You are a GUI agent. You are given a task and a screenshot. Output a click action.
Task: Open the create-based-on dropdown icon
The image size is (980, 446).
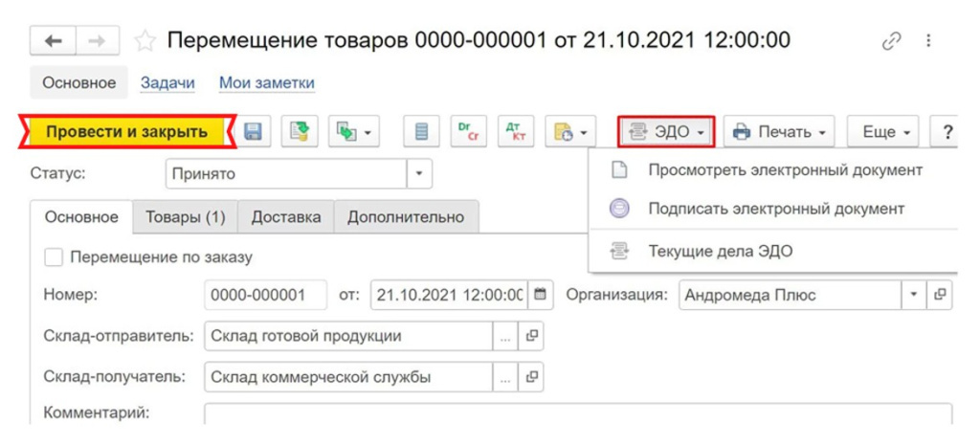coord(354,132)
